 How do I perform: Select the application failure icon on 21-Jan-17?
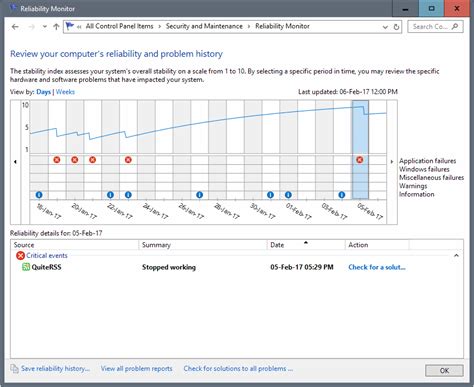click(92, 160)
